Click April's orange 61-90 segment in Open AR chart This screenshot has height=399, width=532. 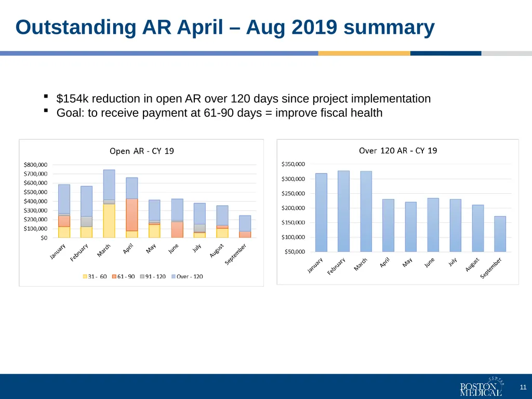tap(132, 215)
